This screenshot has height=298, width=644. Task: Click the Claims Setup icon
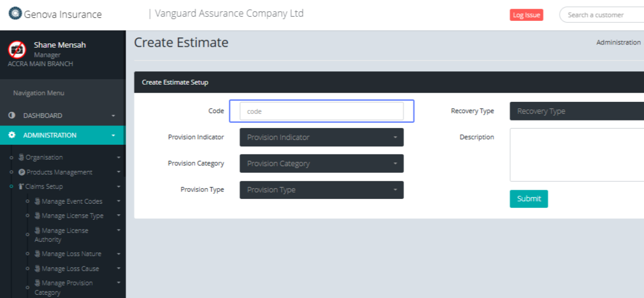click(x=21, y=187)
